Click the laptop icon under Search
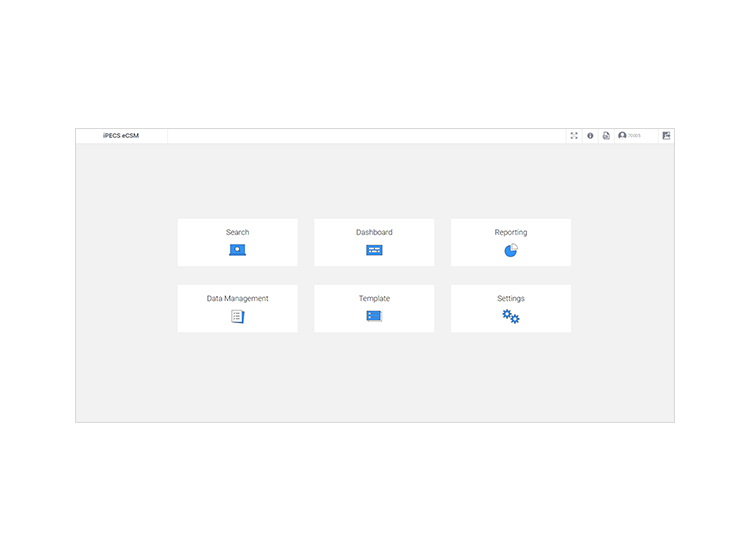750x550 pixels. click(x=237, y=250)
